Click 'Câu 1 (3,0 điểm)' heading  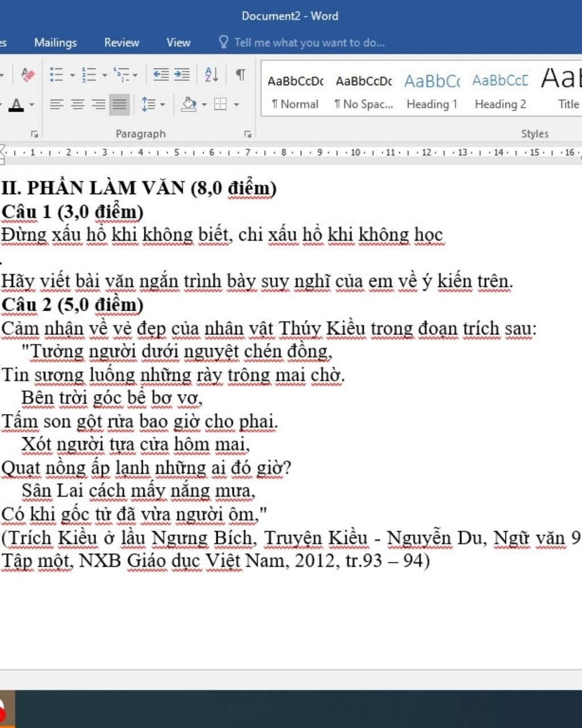click(72, 212)
